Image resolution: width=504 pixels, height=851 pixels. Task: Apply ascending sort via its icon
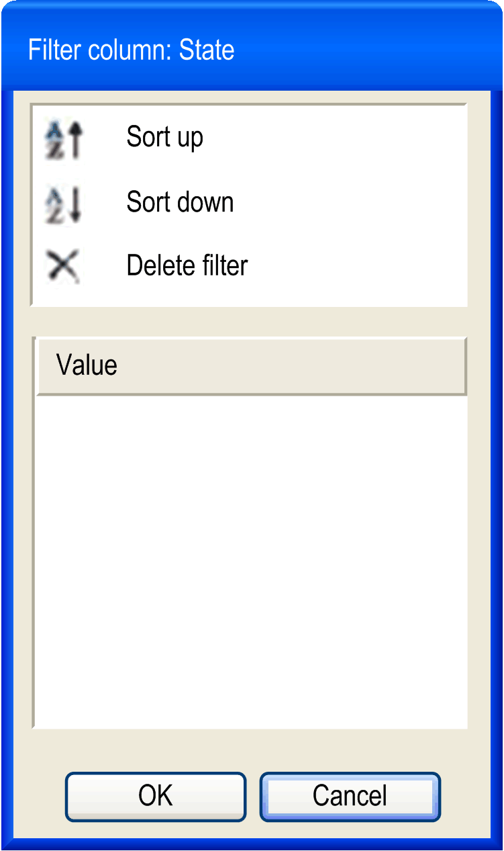coord(62,139)
